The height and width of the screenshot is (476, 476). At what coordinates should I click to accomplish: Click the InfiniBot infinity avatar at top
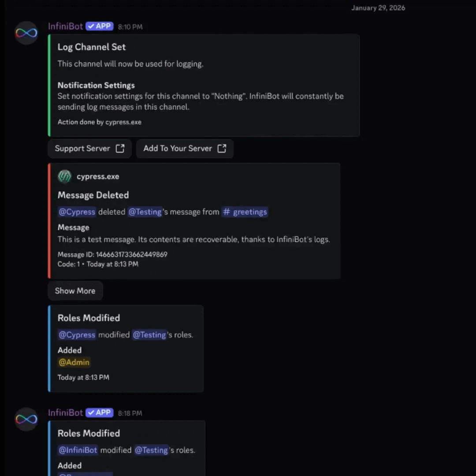point(26,33)
